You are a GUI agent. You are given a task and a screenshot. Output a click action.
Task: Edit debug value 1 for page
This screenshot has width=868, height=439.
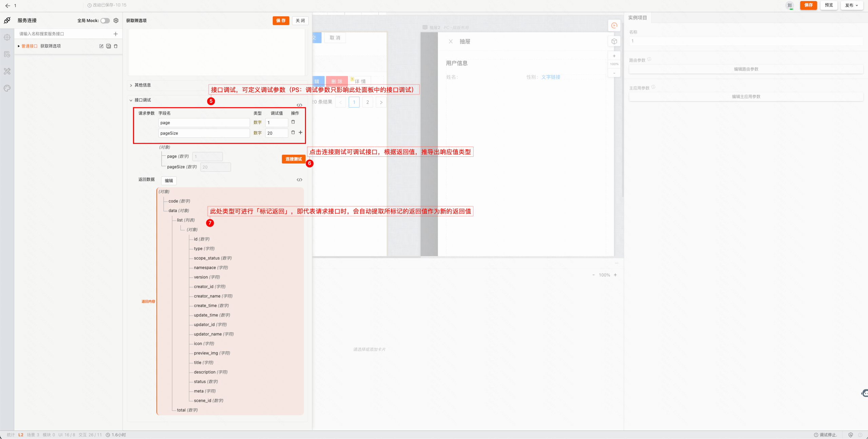(277, 123)
